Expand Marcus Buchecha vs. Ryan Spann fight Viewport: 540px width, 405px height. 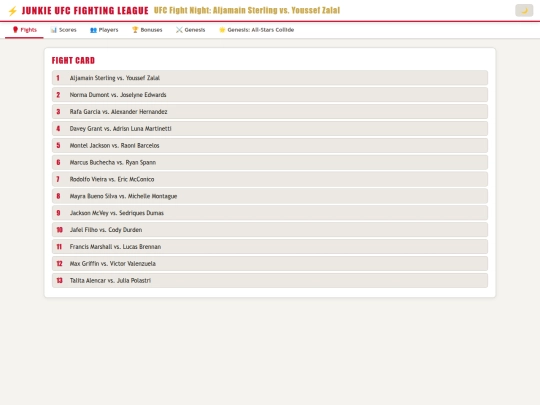270,162
